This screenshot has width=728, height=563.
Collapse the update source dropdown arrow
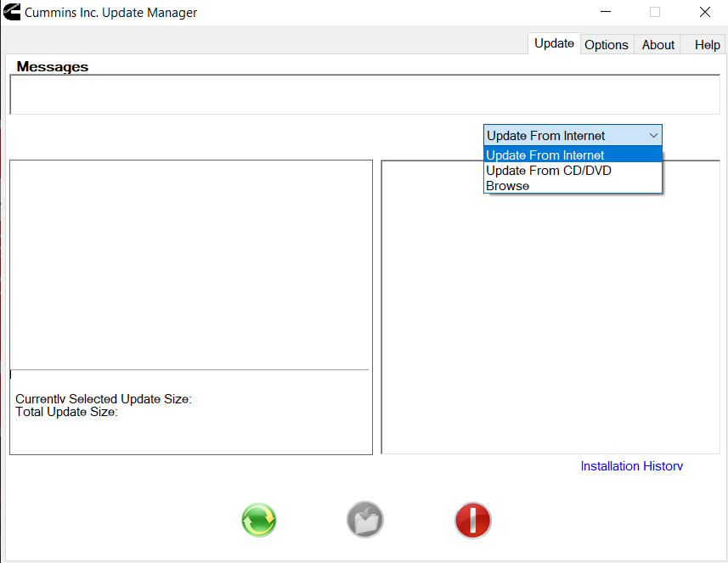point(653,136)
